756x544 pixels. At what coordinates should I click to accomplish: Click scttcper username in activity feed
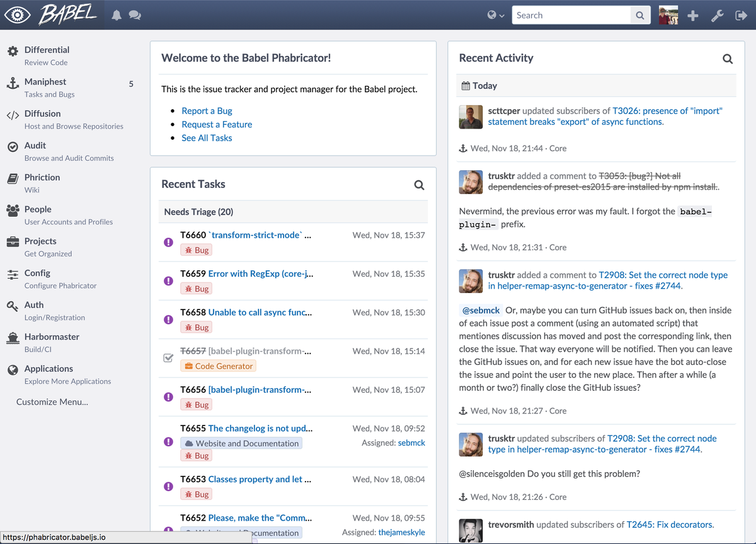pyautogui.click(x=504, y=111)
